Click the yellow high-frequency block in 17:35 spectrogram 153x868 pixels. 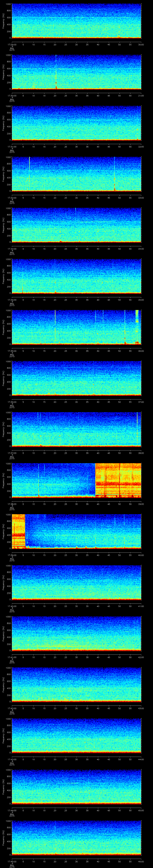pyautogui.click(x=137, y=316)
